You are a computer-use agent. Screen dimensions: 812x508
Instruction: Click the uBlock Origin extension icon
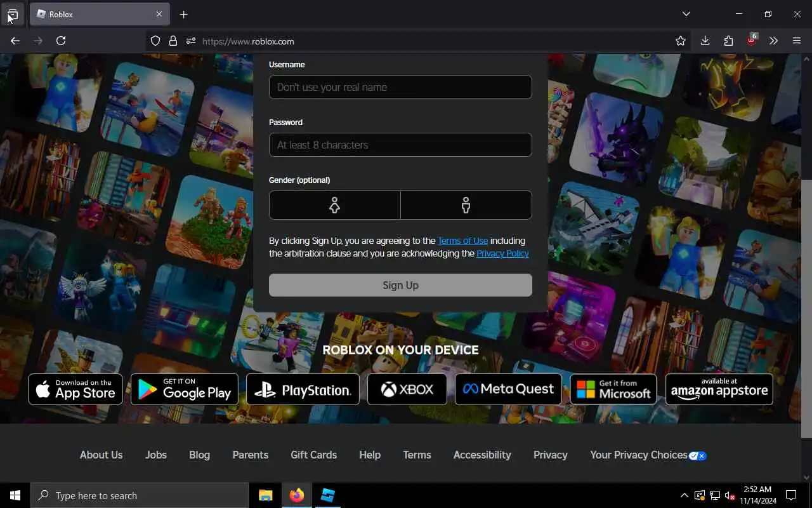pos(752,40)
